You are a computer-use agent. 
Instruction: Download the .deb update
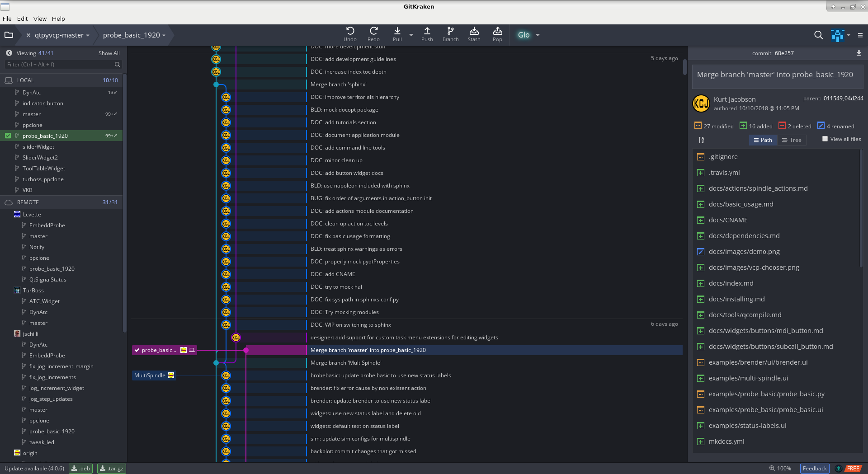click(80, 469)
